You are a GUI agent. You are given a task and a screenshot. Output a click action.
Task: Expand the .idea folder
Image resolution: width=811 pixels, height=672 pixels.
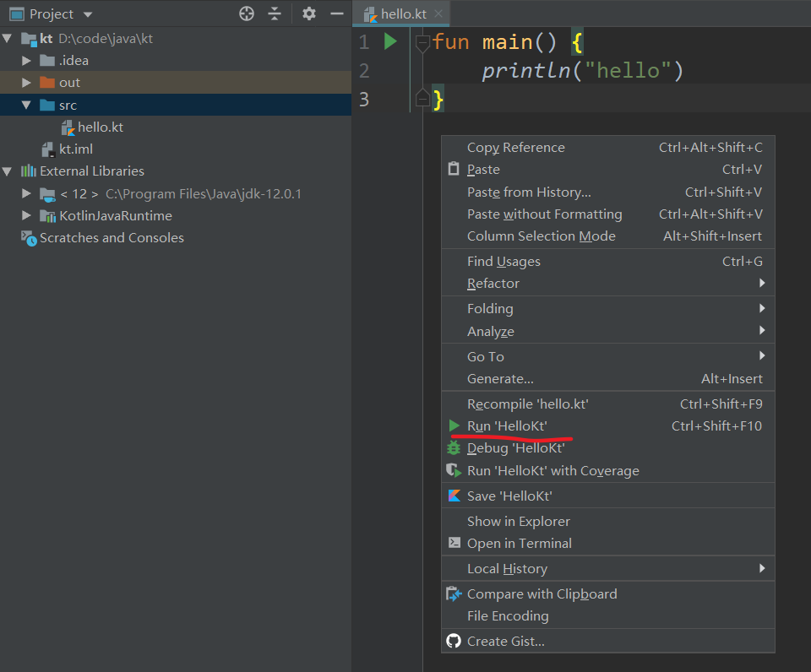point(27,61)
